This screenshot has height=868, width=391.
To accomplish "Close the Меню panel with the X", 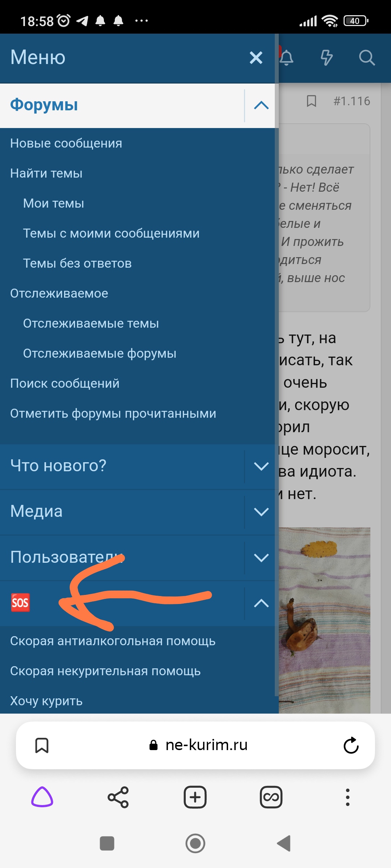I will pos(256,58).
